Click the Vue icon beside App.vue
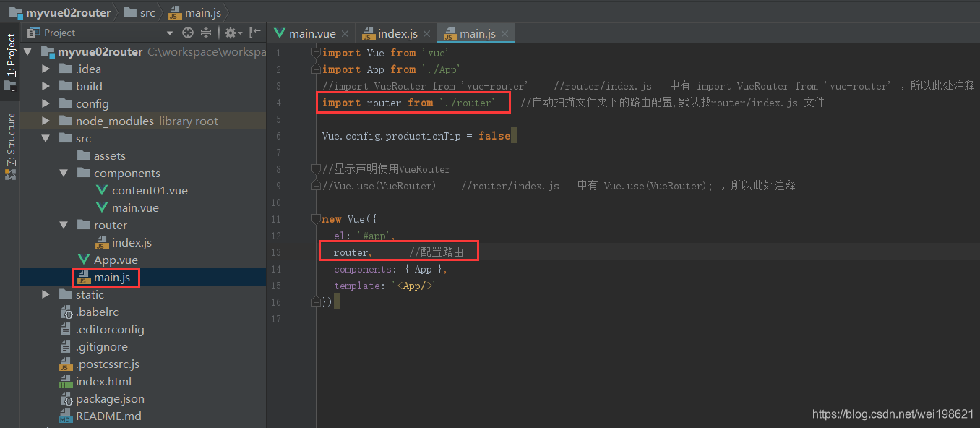Screen dimensions: 980x428 pos(84,260)
